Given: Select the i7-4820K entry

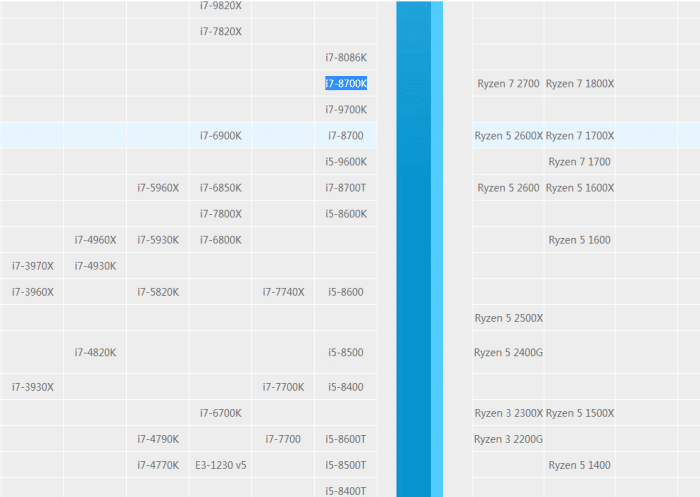Looking at the screenshot, I should tap(95, 352).
